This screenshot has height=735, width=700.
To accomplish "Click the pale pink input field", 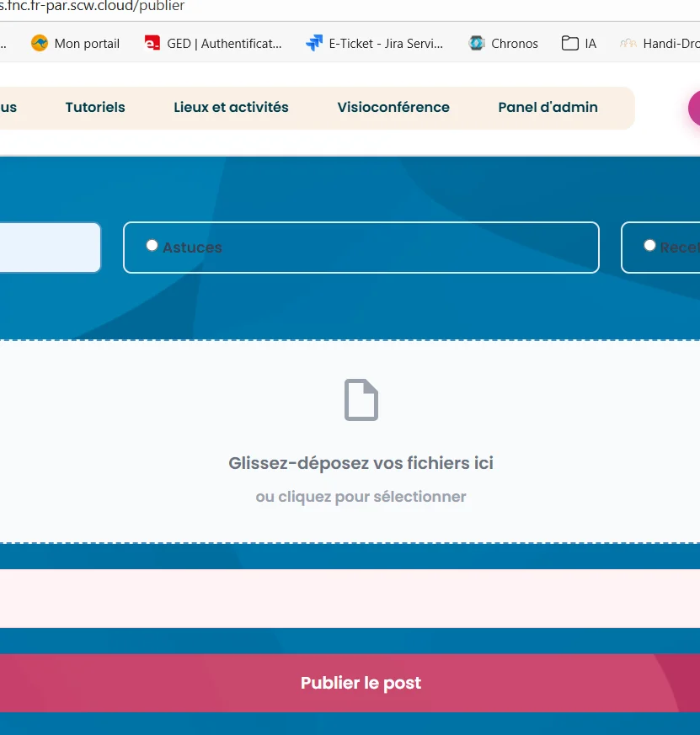I will [350, 599].
